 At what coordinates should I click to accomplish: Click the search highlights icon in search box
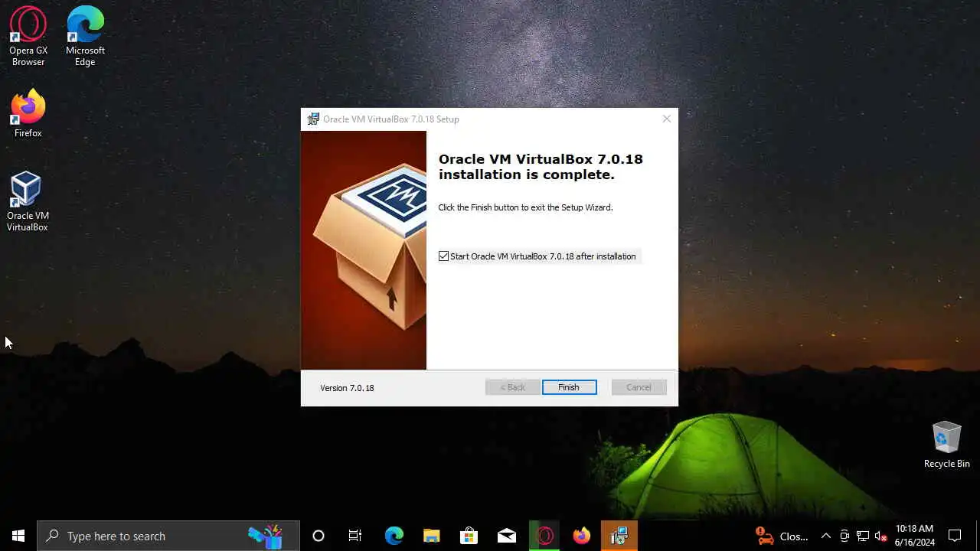click(x=266, y=536)
